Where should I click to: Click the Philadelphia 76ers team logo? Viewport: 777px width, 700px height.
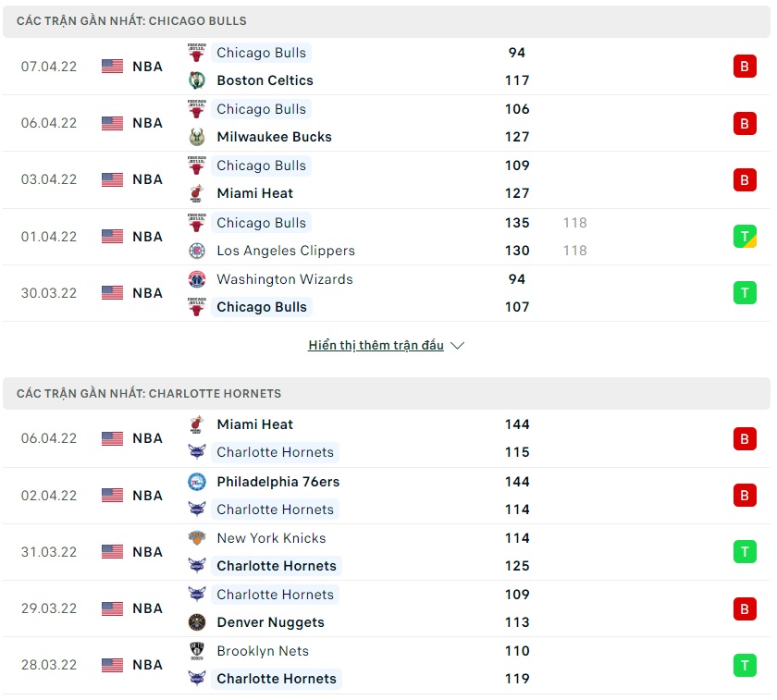click(196, 482)
